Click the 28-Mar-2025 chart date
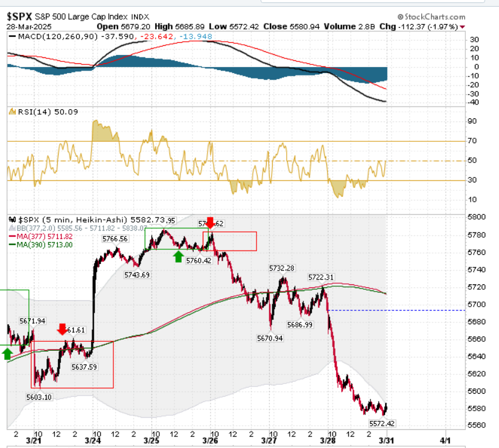The image size is (499, 448). [29, 27]
